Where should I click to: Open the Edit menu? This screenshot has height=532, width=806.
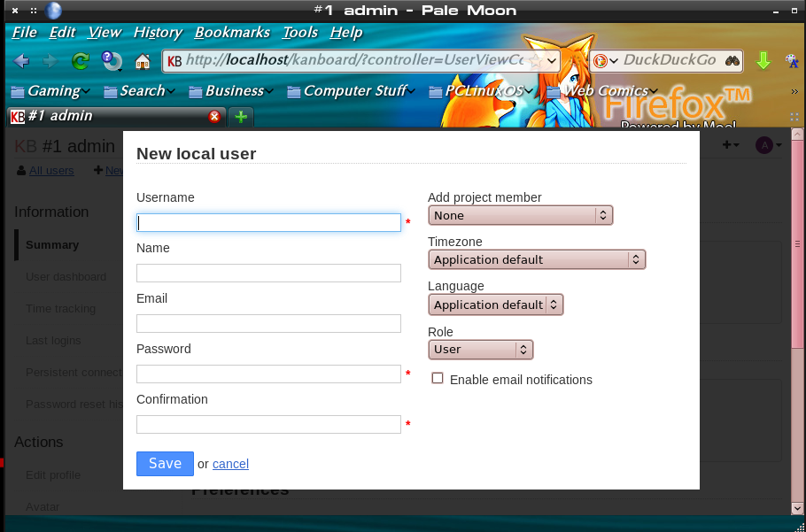coord(62,33)
